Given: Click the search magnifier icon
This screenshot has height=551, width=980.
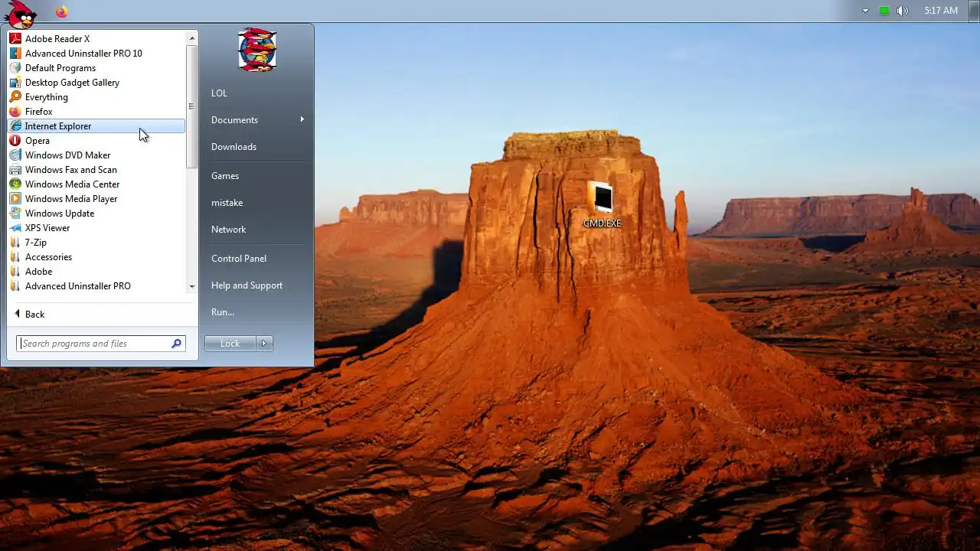Looking at the screenshot, I should coord(177,344).
